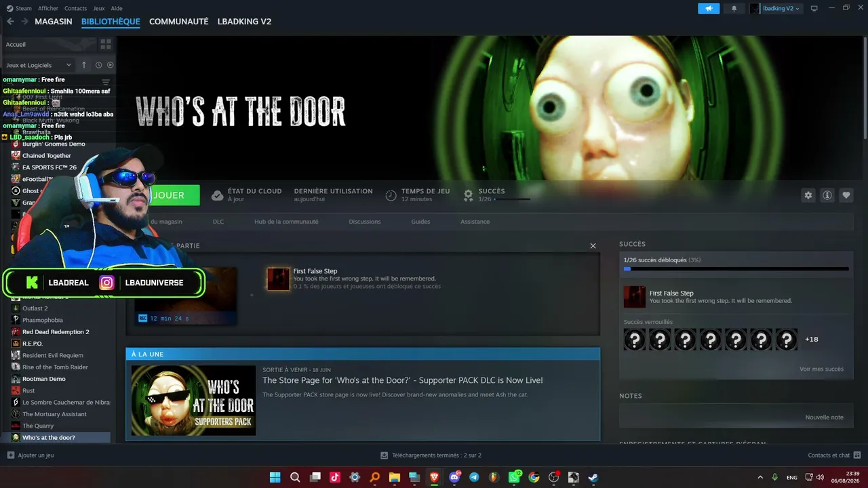Viewport: 868px width, 488px height.
Task: Select Phasmophobia in the game list
Action: point(43,320)
